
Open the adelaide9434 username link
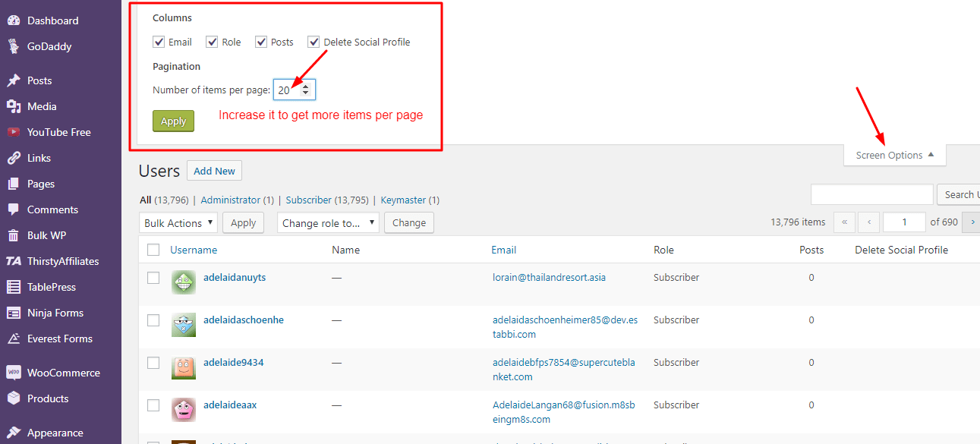(x=234, y=362)
